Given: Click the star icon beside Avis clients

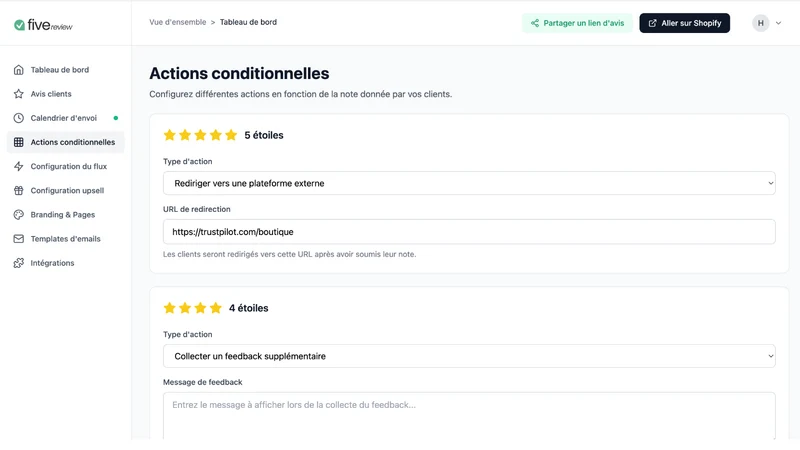Looking at the screenshot, I should pos(18,94).
